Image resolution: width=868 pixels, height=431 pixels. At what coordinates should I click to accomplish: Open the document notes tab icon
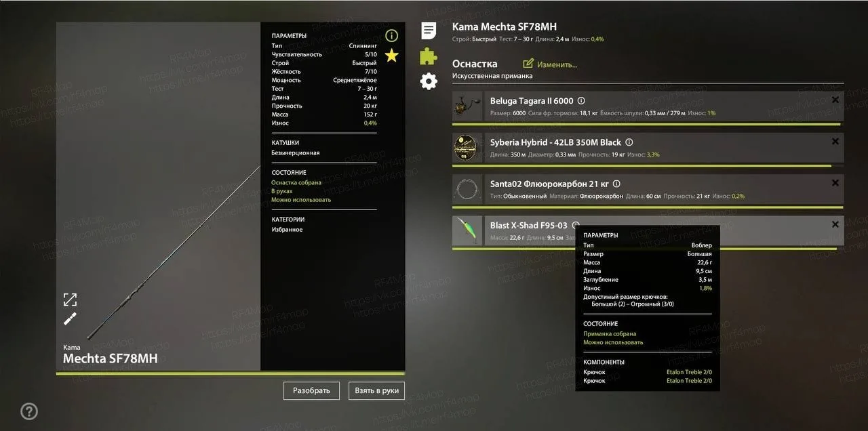[428, 30]
